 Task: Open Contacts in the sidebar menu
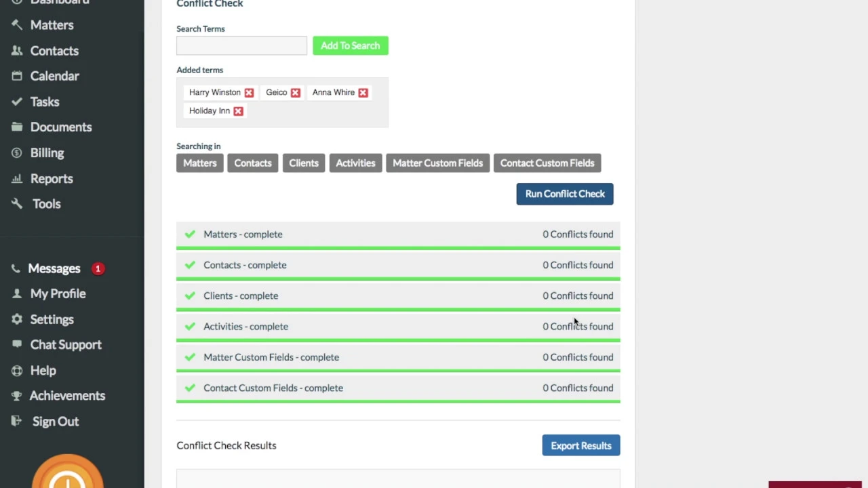click(54, 51)
